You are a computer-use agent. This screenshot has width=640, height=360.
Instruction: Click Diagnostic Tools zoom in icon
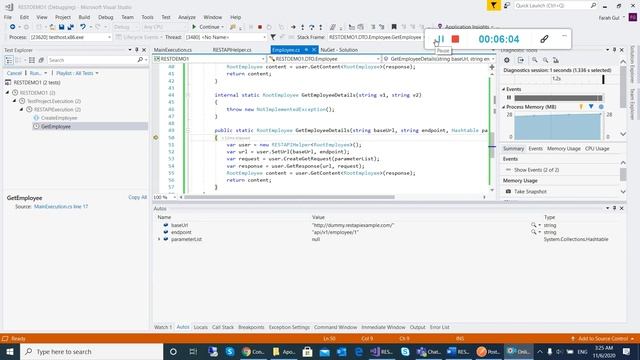pos(534,60)
